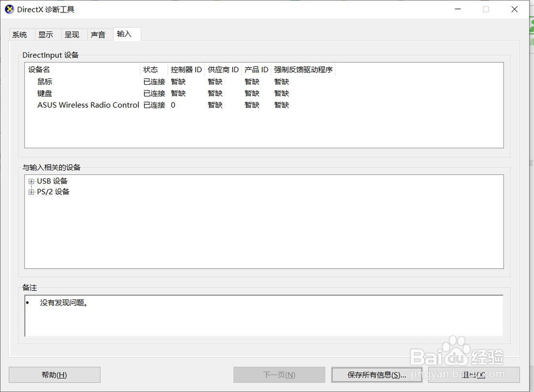
Task: Expand the PS/2 设备 tree node
Action: pyautogui.click(x=32, y=192)
